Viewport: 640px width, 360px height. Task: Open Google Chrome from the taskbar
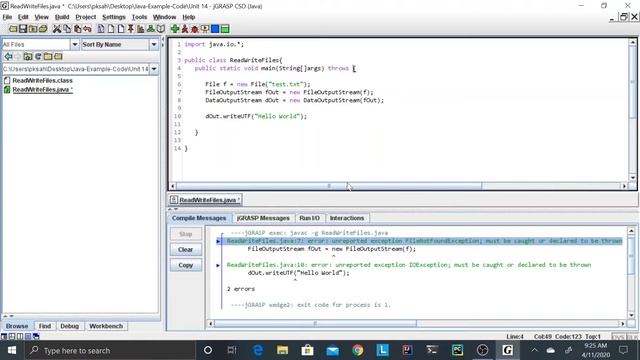(x=358, y=350)
